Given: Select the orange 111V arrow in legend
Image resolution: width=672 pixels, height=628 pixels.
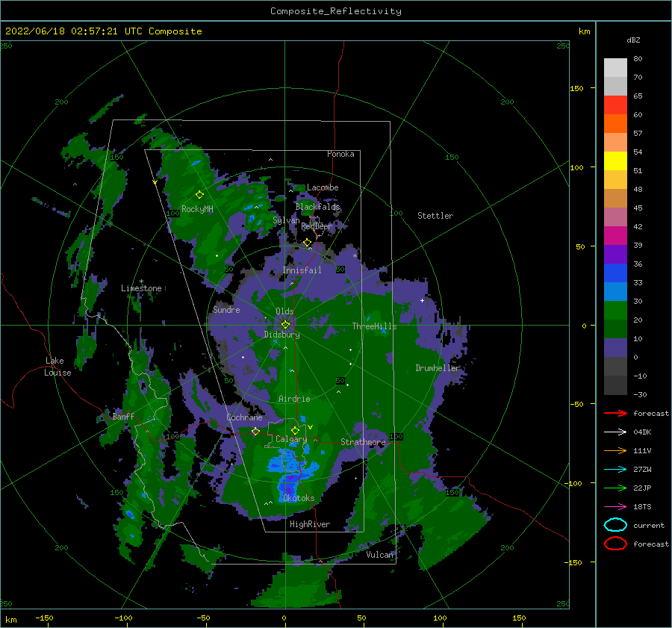Looking at the screenshot, I should point(615,450).
